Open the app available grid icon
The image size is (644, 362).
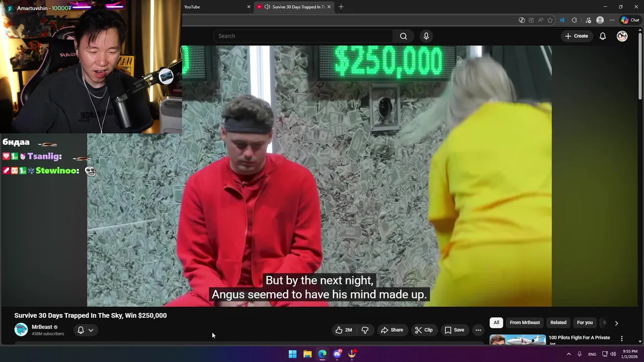[x=531, y=20]
